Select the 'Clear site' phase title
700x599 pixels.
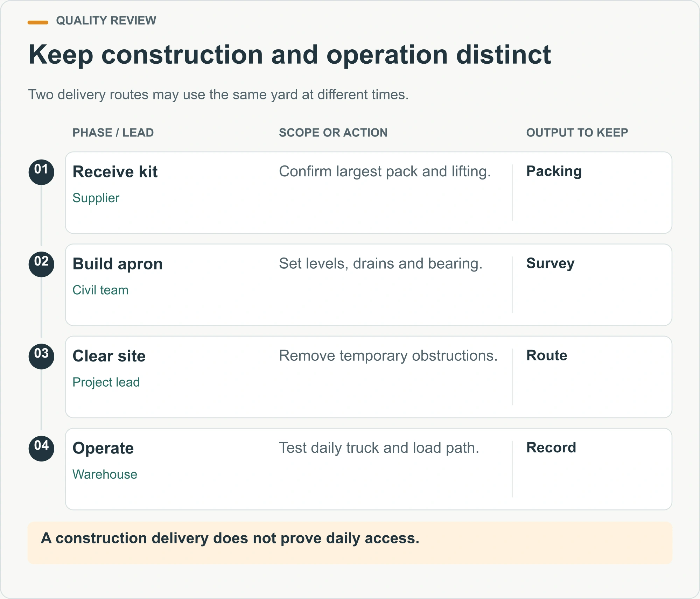(109, 356)
